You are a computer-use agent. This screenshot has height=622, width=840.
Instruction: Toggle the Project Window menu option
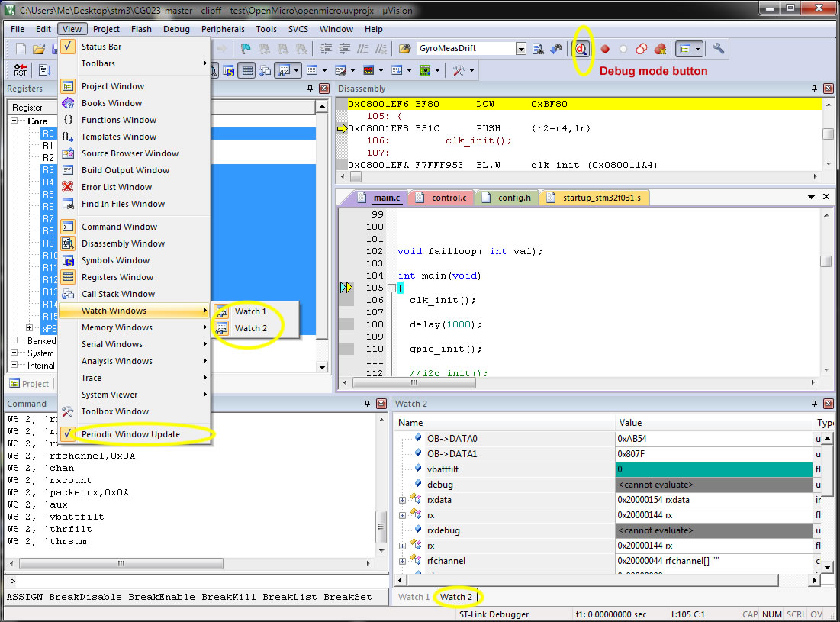click(x=112, y=86)
